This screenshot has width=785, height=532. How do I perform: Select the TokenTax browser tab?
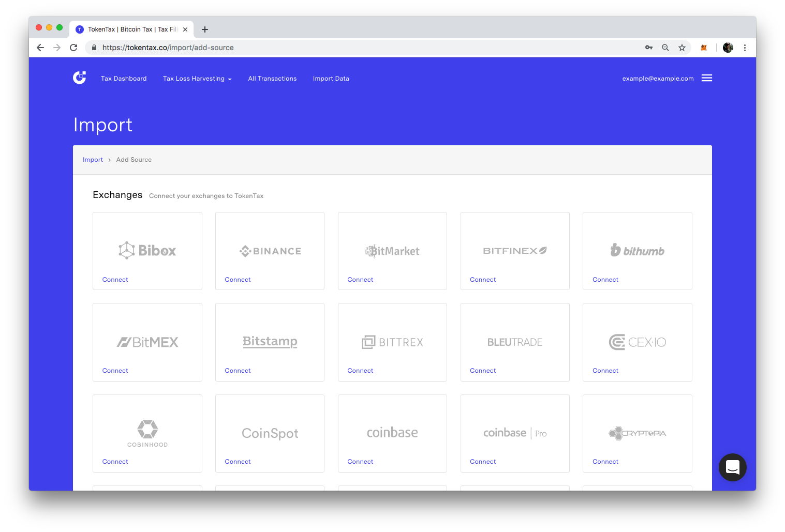click(x=132, y=29)
